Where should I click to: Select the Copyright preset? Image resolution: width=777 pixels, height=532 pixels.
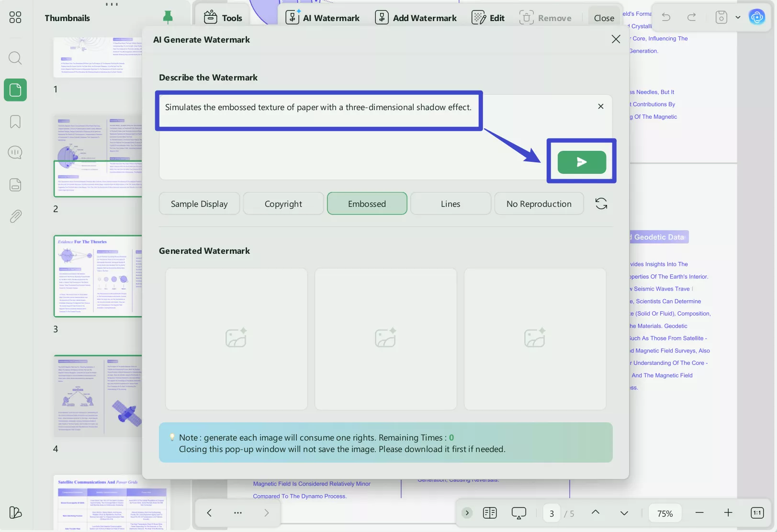tap(283, 204)
